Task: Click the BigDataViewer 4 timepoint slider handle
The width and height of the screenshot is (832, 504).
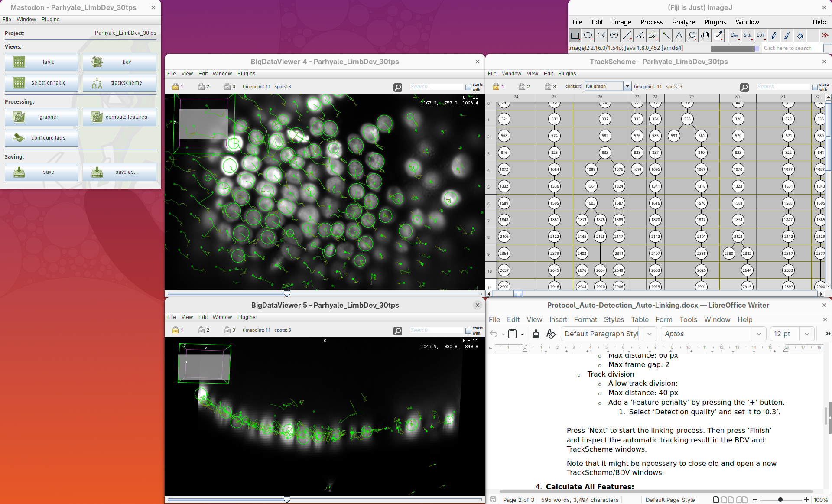Action: [287, 293]
